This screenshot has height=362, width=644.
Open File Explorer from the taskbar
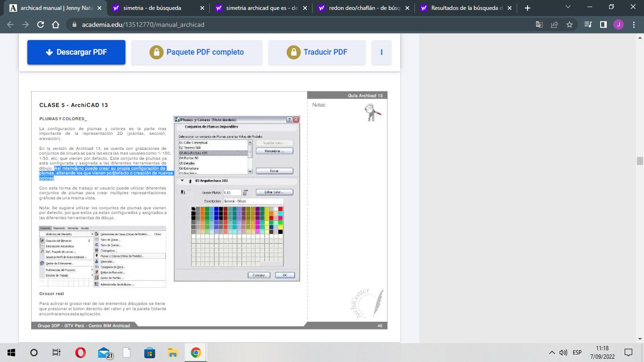coord(173,353)
